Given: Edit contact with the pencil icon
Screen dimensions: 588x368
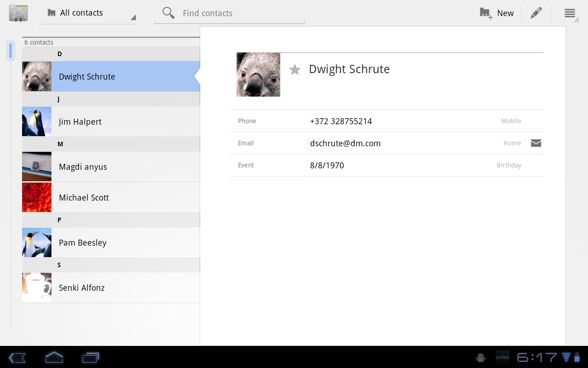Looking at the screenshot, I should 536,13.
